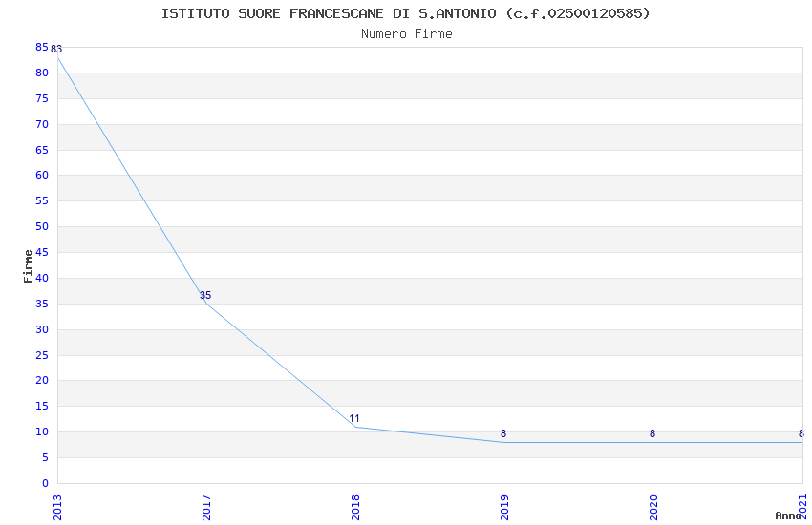Click x-axis year 2020
The image size is (812, 525).
[653, 508]
